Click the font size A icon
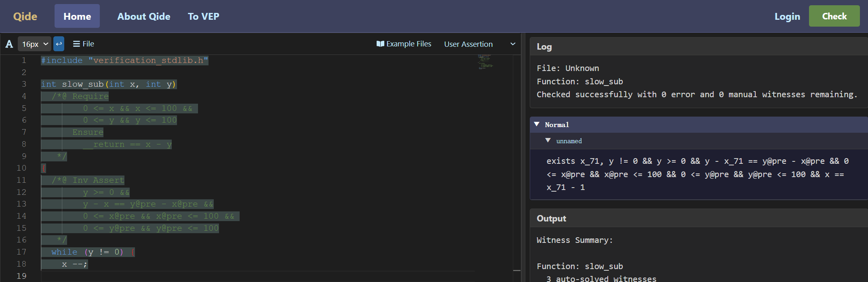Image resolution: width=868 pixels, height=282 pixels. (9, 44)
